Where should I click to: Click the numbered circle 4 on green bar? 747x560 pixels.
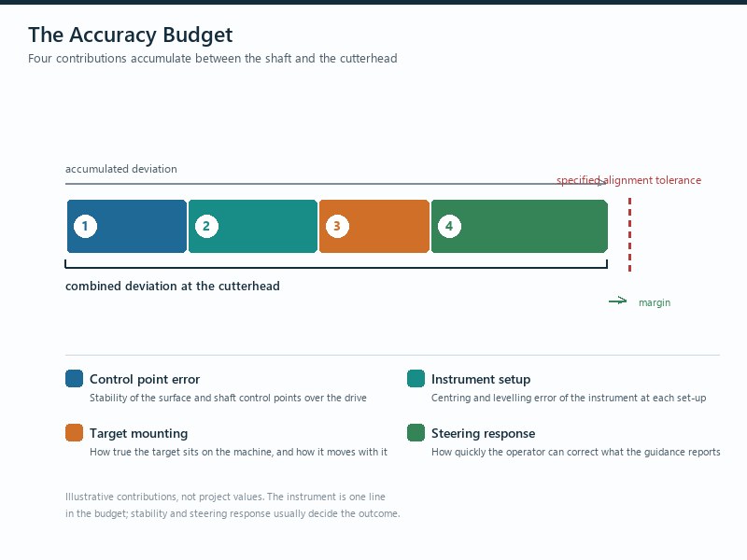(x=449, y=226)
